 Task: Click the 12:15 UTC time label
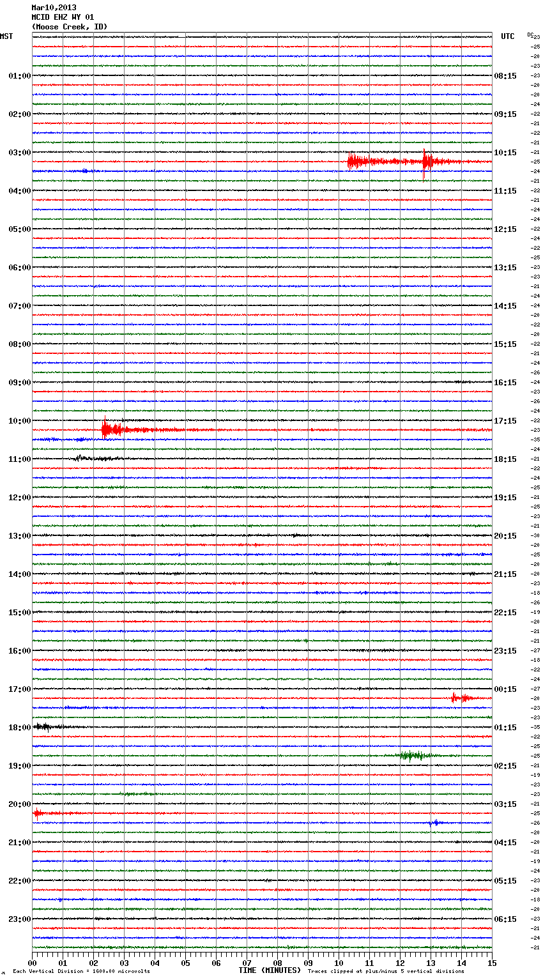pyautogui.click(x=505, y=229)
